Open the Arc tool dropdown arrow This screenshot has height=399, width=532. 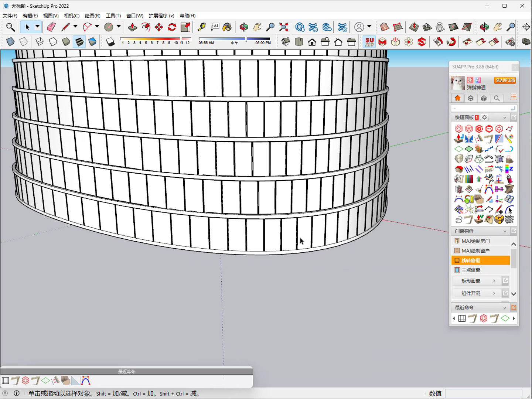click(97, 27)
